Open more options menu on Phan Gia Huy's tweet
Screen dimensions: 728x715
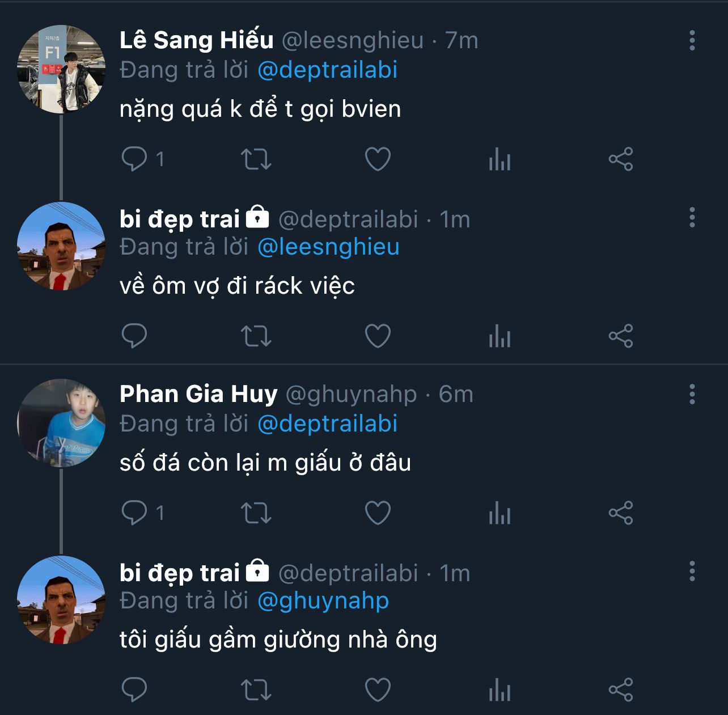(x=692, y=394)
